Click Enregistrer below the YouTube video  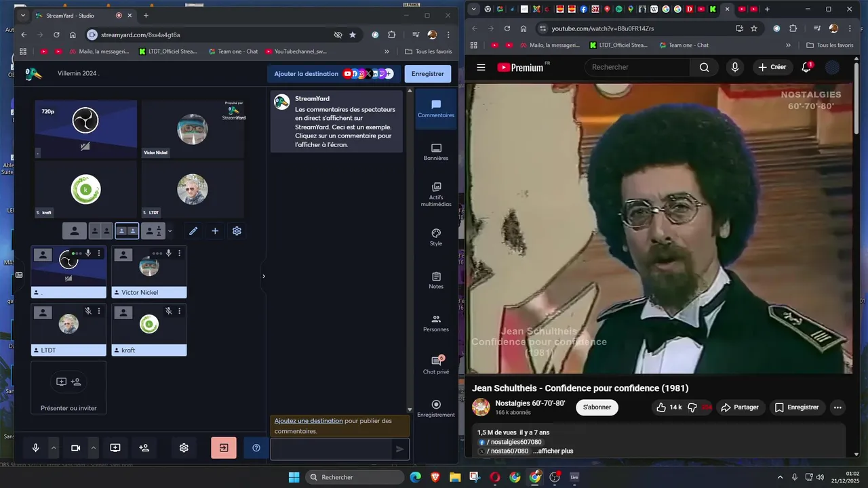point(797,407)
